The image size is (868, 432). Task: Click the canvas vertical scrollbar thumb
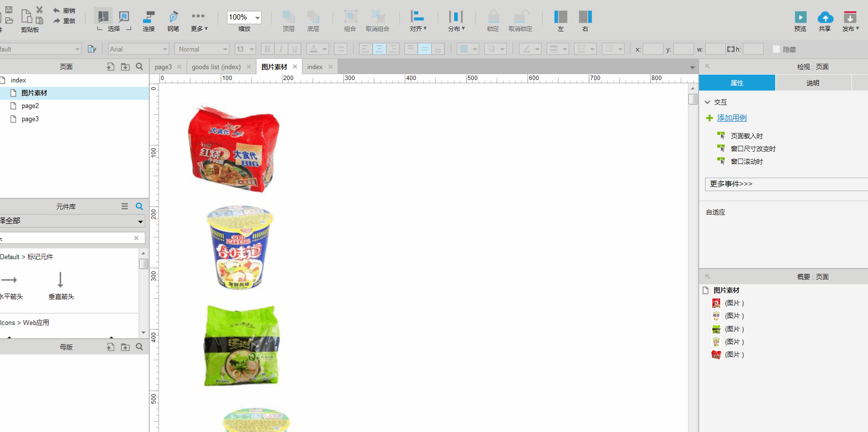pyautogui.click(x=693, y=99)
